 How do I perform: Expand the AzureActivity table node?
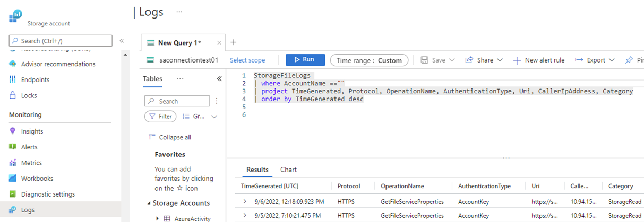[158, 218]
